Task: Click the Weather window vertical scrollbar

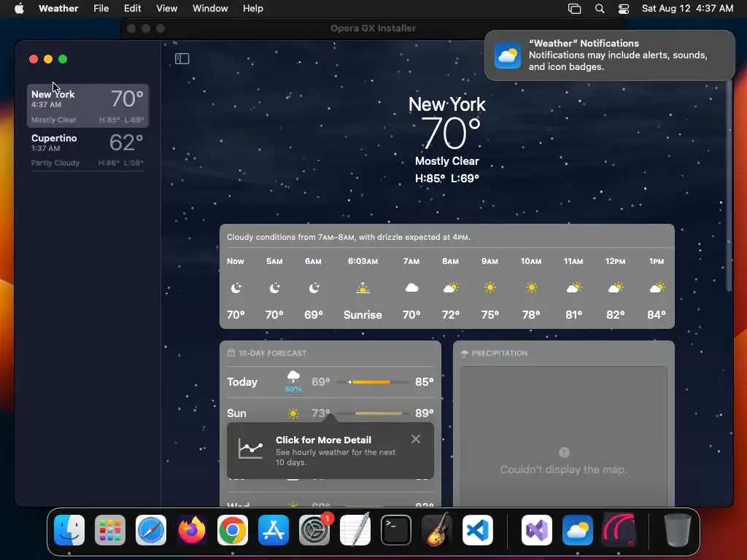Action: (729, 186)
